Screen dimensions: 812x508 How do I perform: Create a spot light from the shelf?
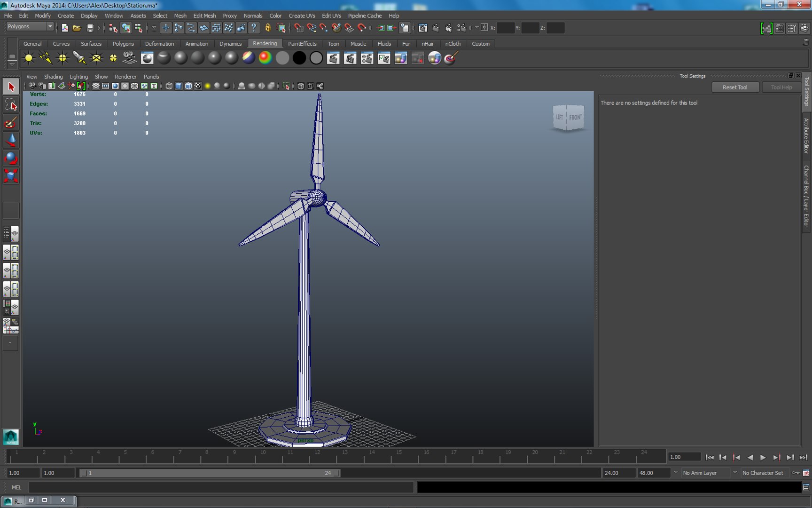79,58
